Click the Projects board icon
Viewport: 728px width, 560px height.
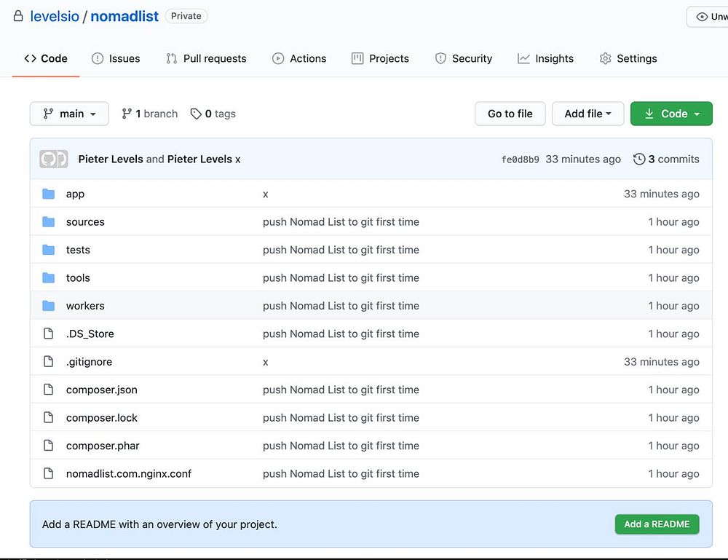[357, 58]
